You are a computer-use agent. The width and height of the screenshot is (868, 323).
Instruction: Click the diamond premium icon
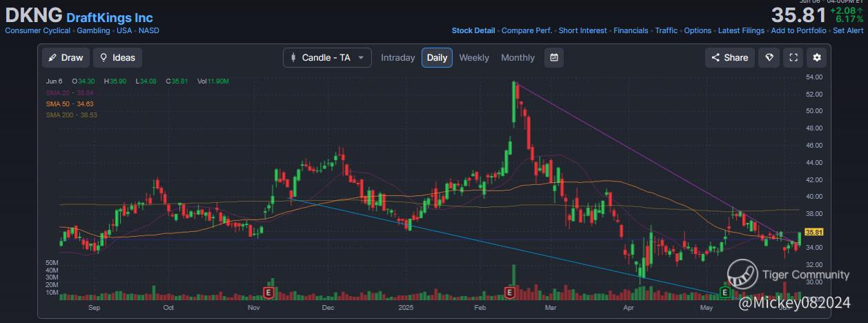tap(769, 57)
